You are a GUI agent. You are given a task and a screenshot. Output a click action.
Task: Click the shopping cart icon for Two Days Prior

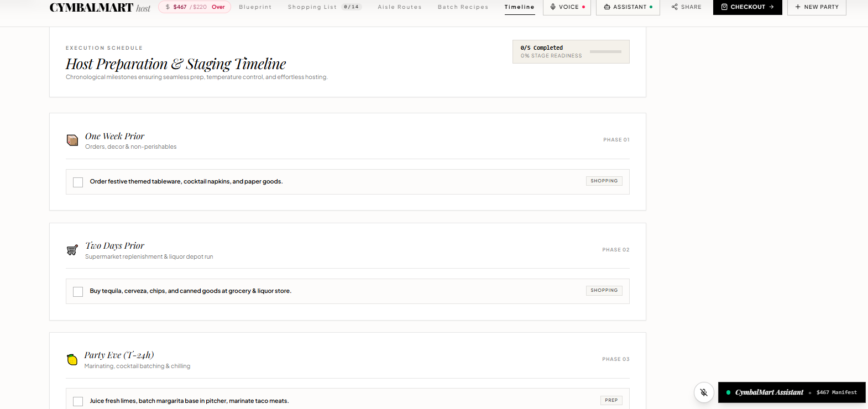tap(72, 250)
